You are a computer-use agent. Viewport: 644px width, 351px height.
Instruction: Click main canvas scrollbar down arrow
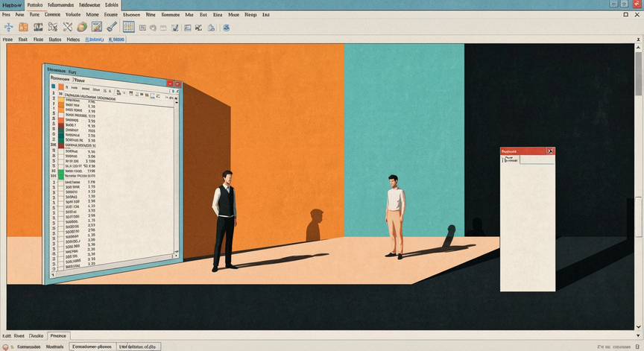click(638, 326)
